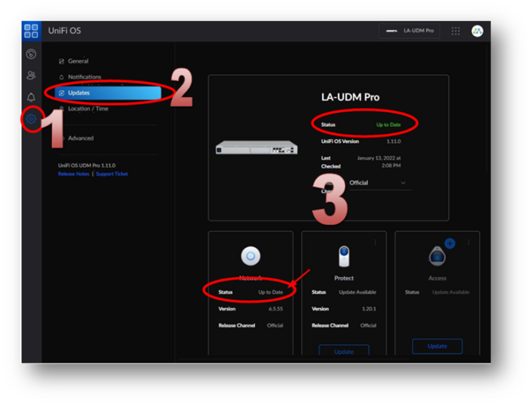Select the LA-UDM Pro device switcher

(409, 31)
